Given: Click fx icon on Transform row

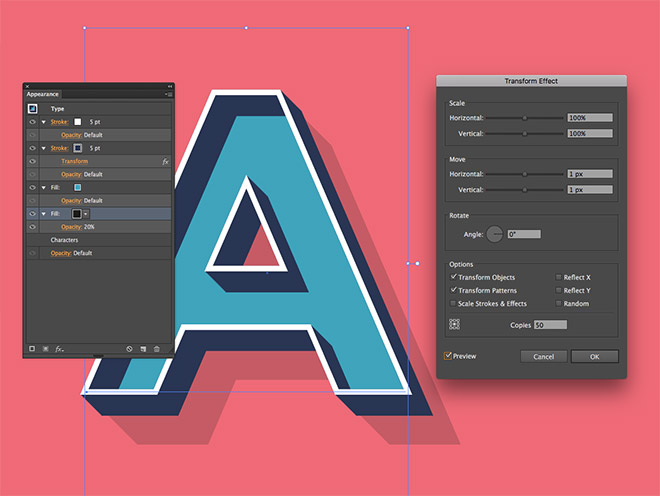Looking at the screenshot, I should 165,161.
